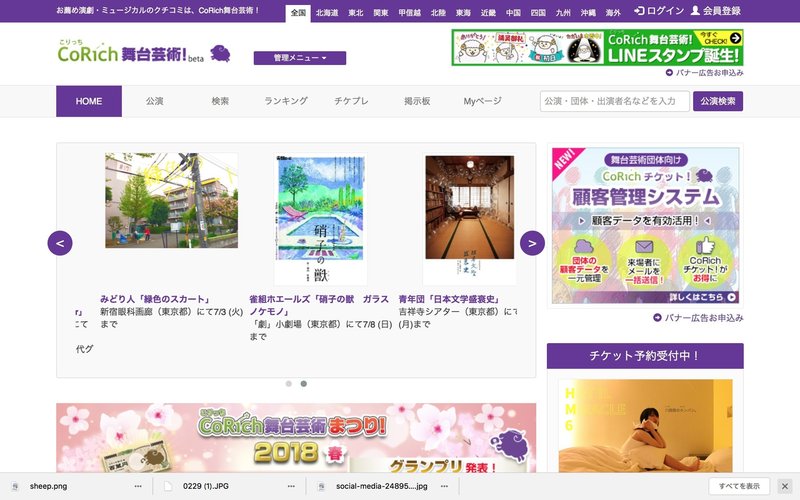Select the 中国 region tab
The image size is (800, 500).
(513, 13)
